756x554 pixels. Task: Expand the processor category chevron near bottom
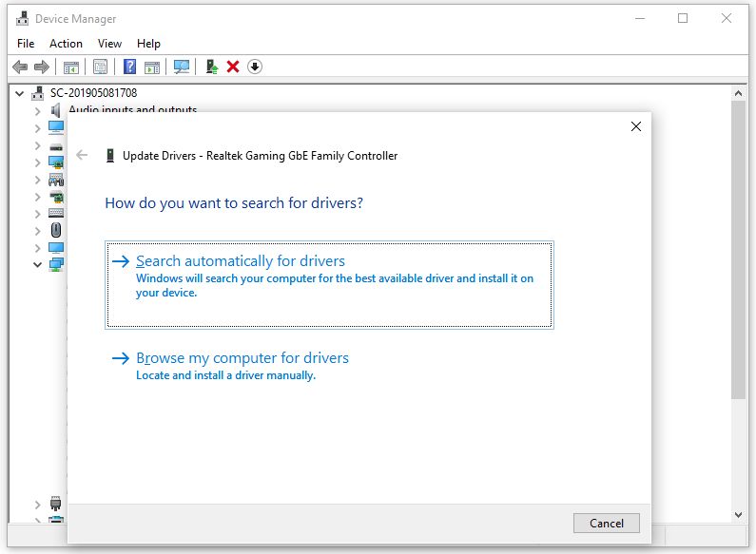(x=38, y=505)
